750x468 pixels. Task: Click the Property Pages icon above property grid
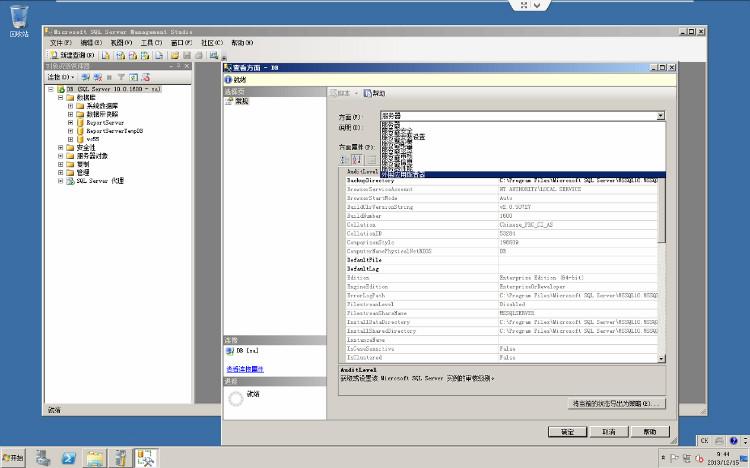(x=372, y=159)
